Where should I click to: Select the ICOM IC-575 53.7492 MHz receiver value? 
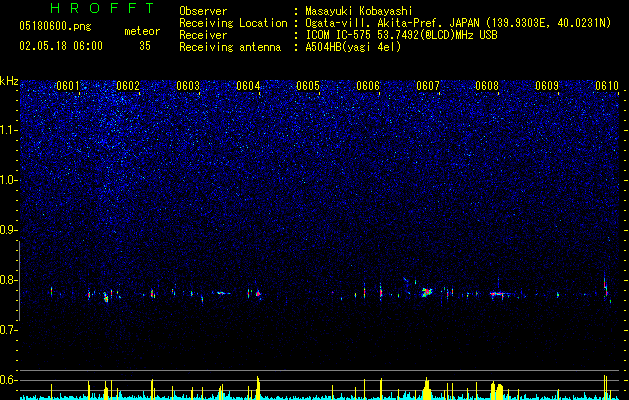pyautogui.click(x=401, y=35)
